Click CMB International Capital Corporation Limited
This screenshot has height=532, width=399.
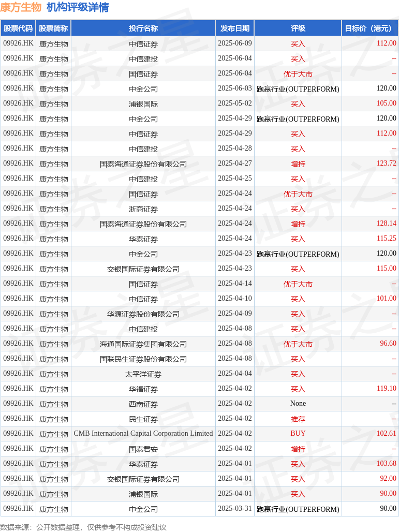pos(143,434)
